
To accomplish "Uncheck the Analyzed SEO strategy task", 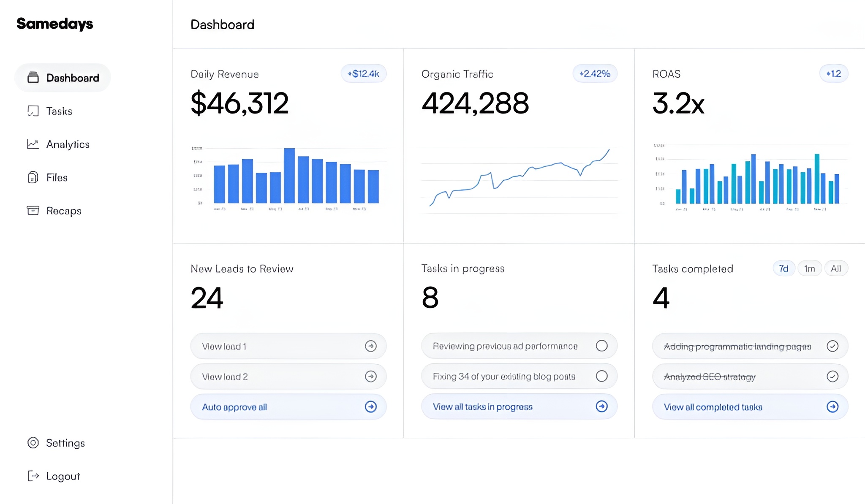I will coord(832,377).
